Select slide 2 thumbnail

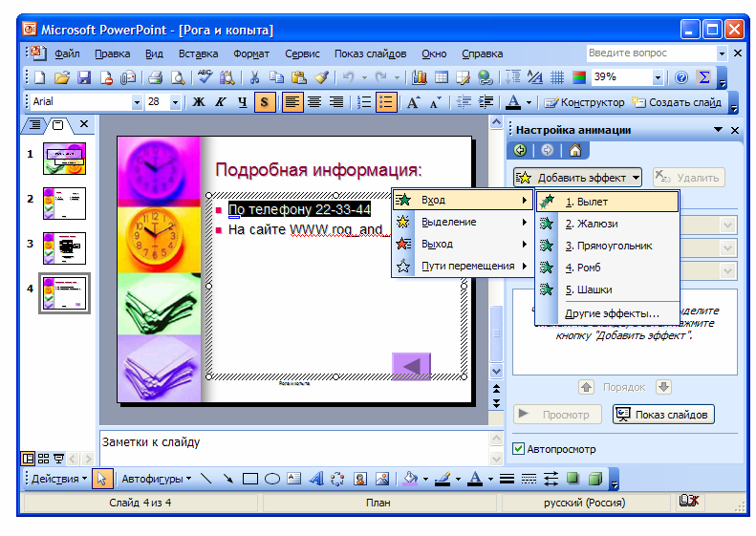click(65, 204)
